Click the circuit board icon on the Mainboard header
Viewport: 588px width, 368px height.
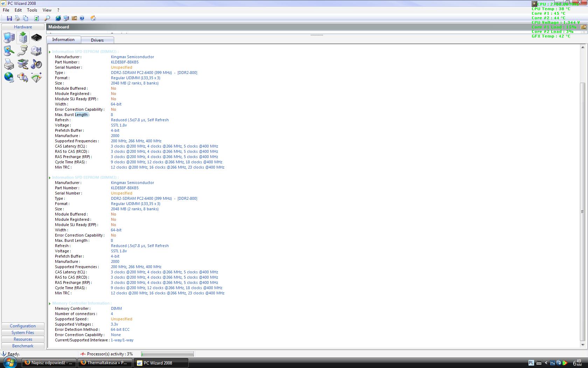(583, 27)
